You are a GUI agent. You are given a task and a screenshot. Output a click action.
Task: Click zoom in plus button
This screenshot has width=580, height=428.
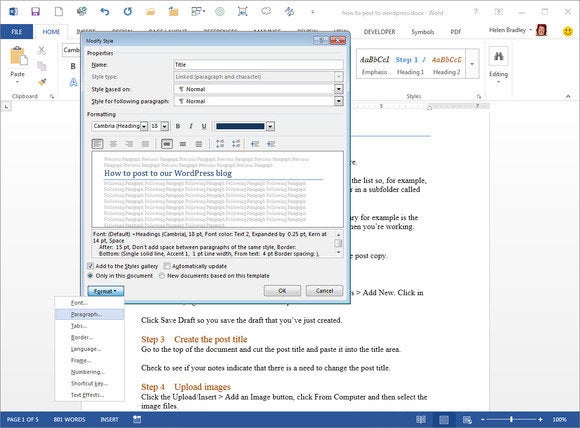coord(540,419)
